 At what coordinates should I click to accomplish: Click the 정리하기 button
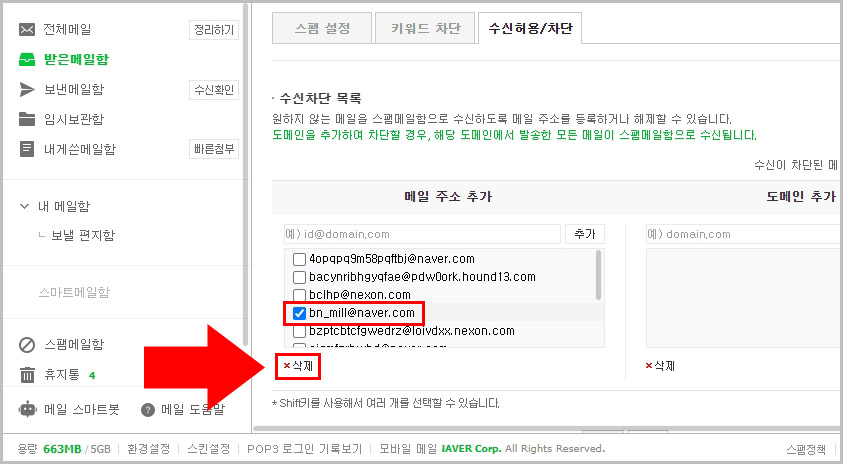[214, 30]
